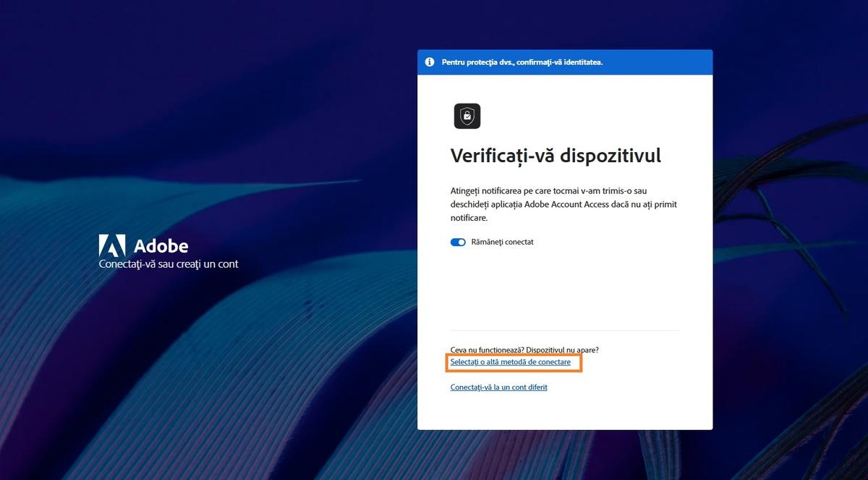
Task: Toggle "Rămâneți conectat" to off position
Action: pyautogui.click(x=457, y=242)
